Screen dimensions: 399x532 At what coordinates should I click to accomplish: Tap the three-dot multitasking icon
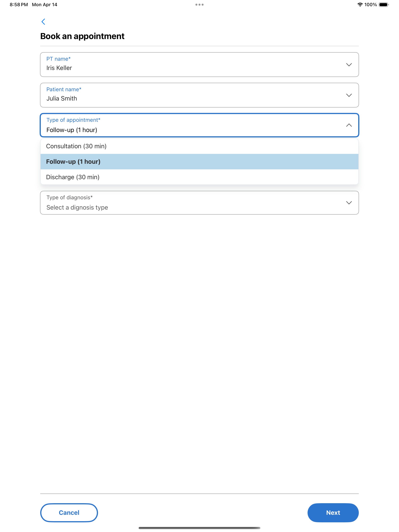click(x=199, y=5)
